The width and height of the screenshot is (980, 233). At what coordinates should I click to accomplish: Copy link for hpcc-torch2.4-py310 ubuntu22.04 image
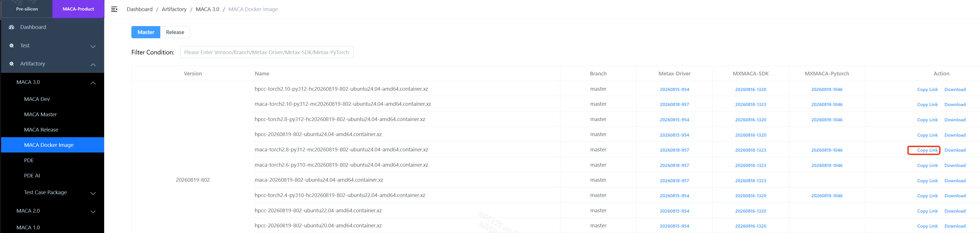[x=928, y=196]
